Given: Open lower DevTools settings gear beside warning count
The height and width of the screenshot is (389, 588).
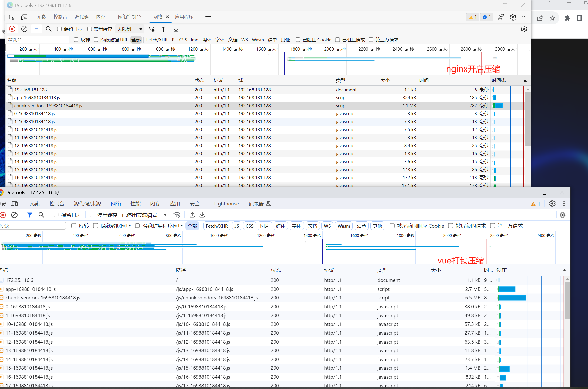Looking at the screenshot, I should click(552, 204).
